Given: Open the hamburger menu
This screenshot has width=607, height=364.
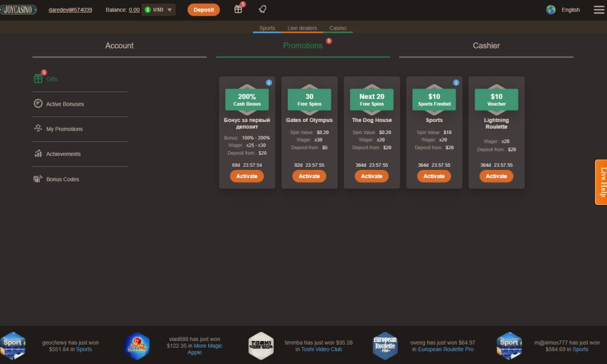Looking at the screenshot, I should [x=599, y=10].
